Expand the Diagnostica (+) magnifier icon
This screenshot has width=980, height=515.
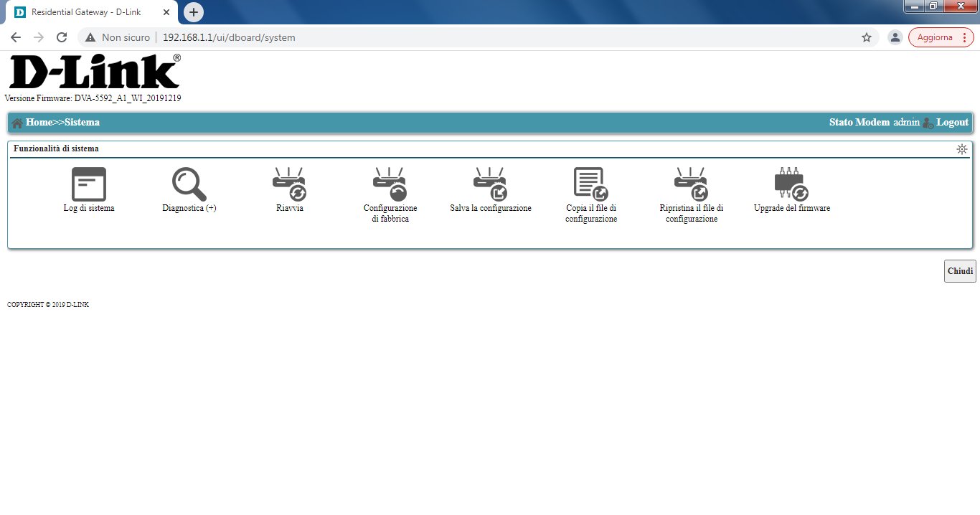(189, 184)
